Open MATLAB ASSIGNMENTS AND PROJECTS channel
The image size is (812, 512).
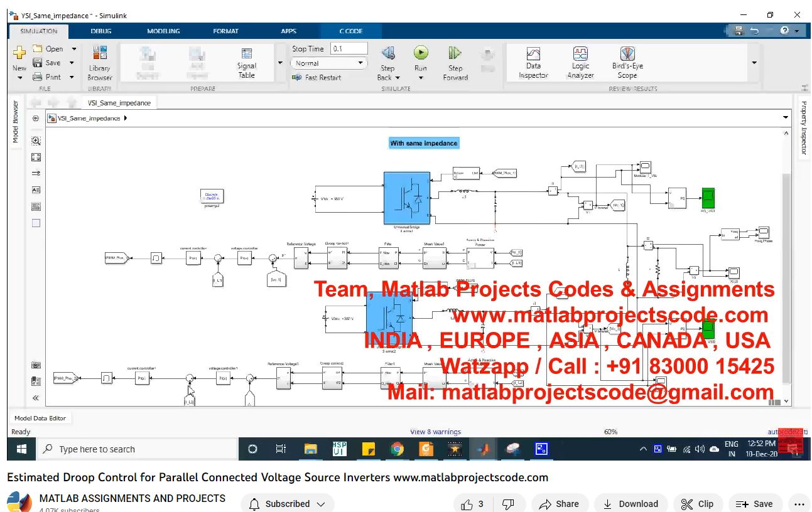133,498
